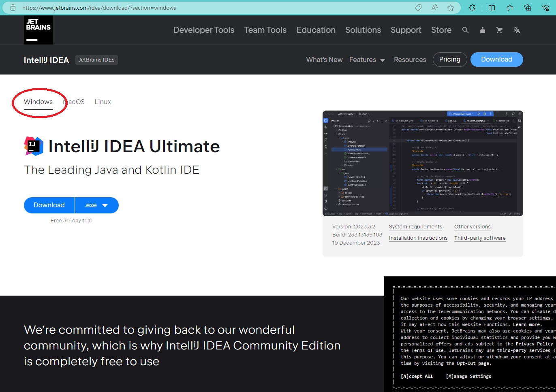The image size is (556, 392).
Task: Click Manage Settings in cookie notice
Action: click(468, 376)
